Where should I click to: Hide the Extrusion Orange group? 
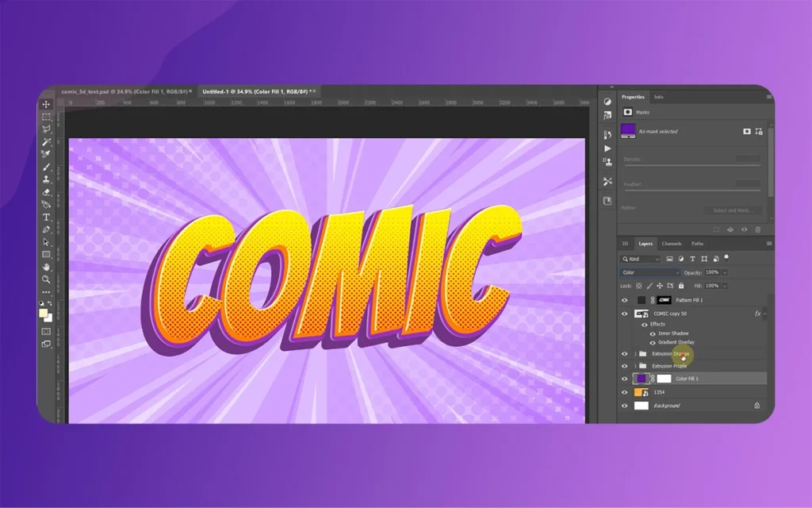click(625, 354)
